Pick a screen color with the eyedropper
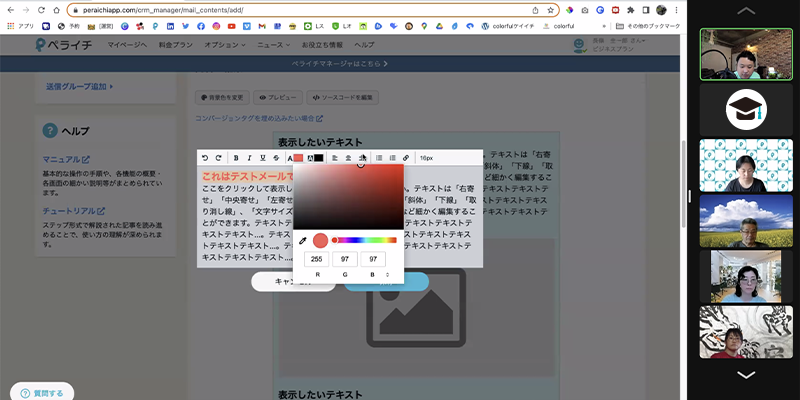 click(x=303, y=240)
